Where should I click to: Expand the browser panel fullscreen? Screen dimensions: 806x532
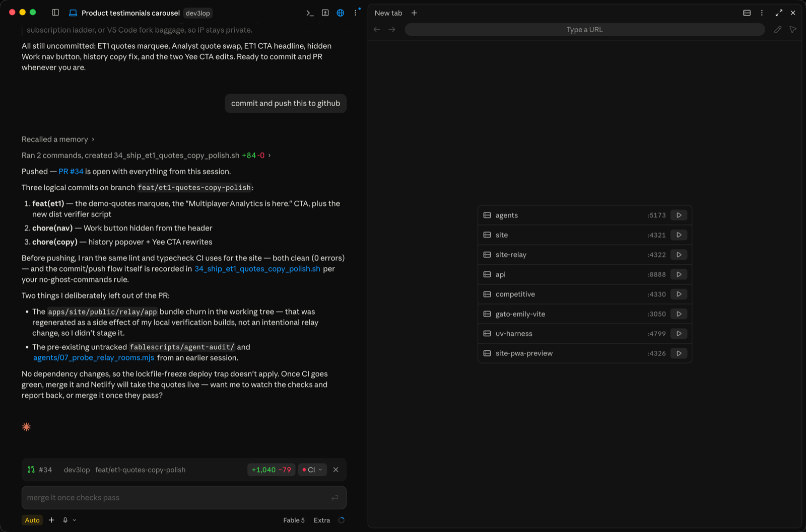[x=779, y=13]
